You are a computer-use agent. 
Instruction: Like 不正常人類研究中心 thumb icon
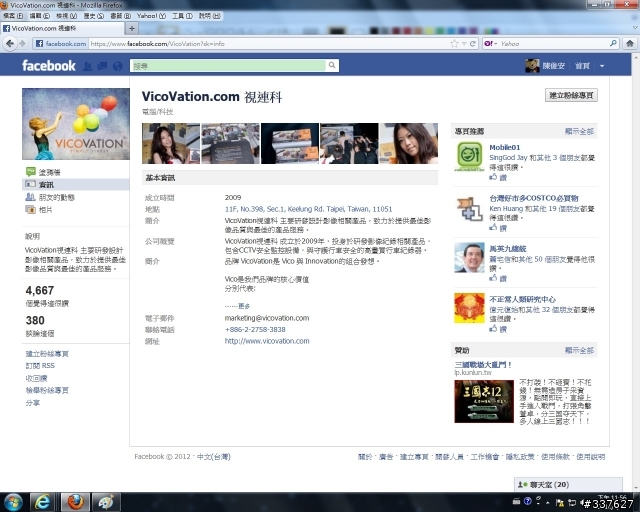pos(493,329)
